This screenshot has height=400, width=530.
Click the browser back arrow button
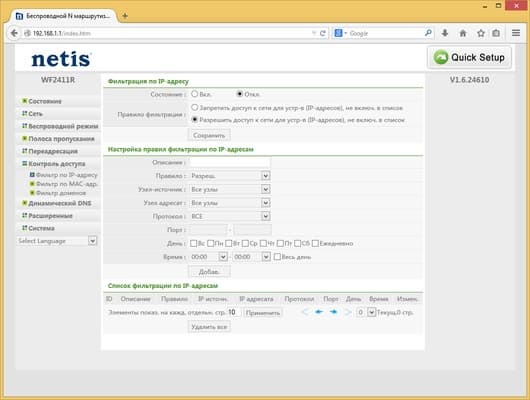pyautogui.click(x=14, y=33)
